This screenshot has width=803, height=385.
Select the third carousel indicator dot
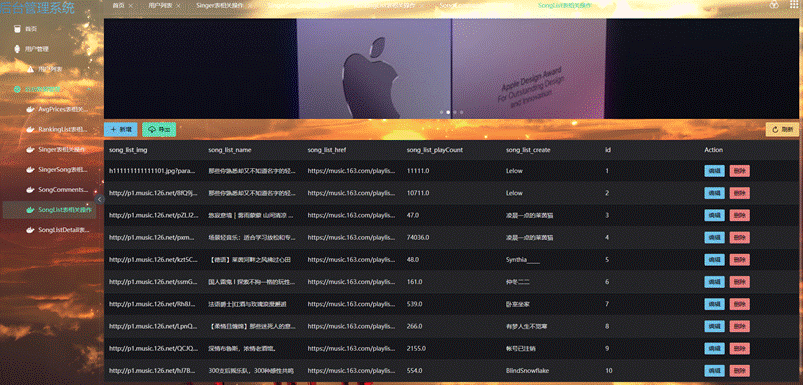tap(455, 112)
